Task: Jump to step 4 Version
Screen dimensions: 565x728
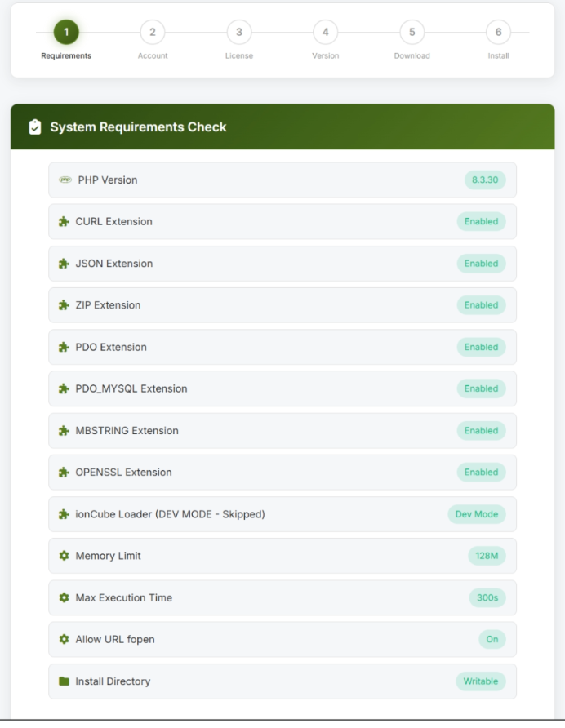Action: [x=325, y=33]
